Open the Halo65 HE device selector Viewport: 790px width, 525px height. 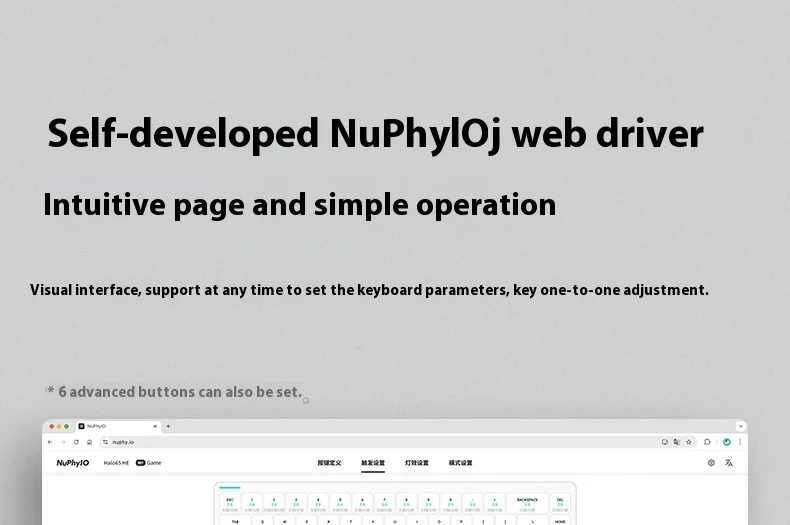[x=116, y=463]
